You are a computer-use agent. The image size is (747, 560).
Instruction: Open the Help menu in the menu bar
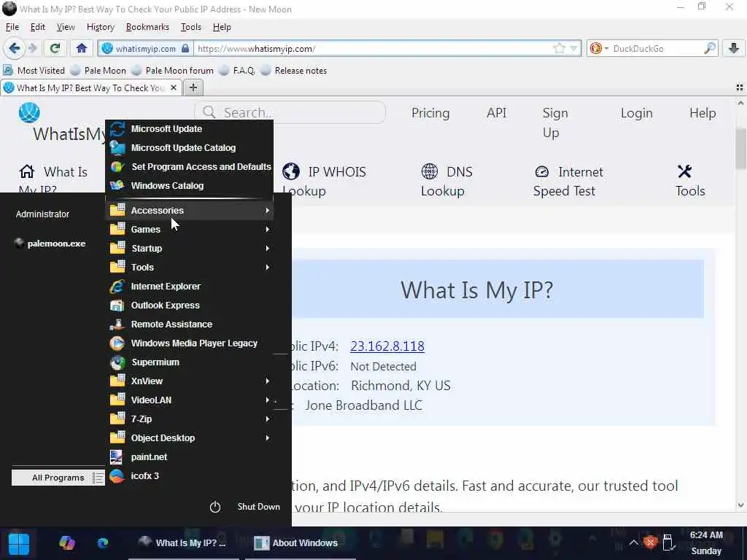222,27
